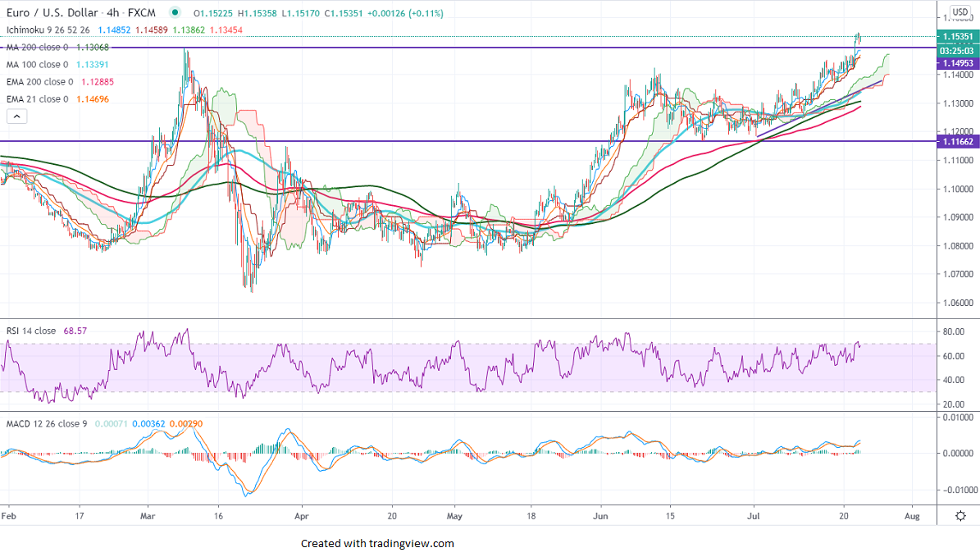This screenshot has height=557, width=980.
Task: Select the MACD 12 26 close 9 legend
Action: coord(48,423)
